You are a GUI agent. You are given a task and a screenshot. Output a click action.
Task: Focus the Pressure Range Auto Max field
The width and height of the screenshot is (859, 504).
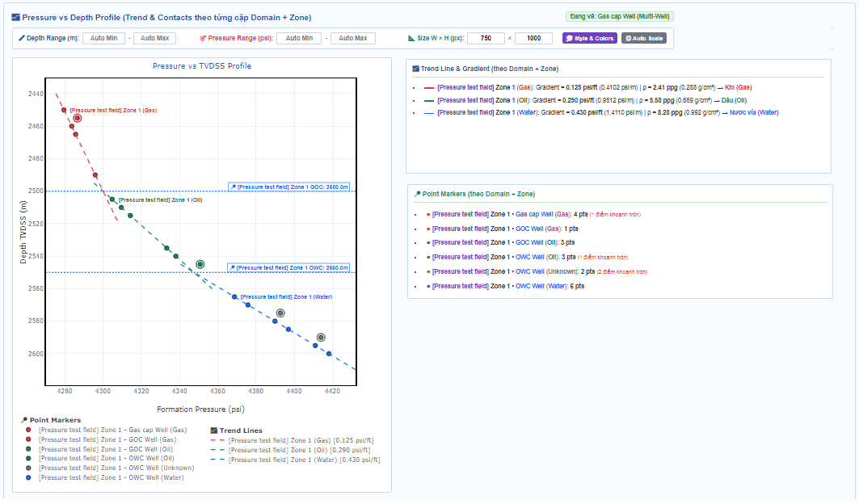[353, 38]
